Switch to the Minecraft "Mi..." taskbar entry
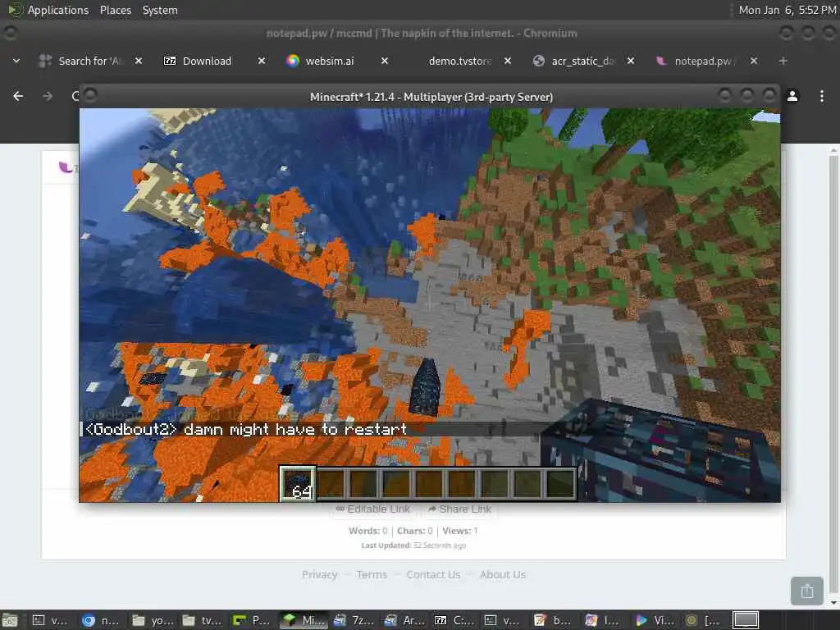The width and height of the screenshot is (840, 630). [x=304, y=620]
